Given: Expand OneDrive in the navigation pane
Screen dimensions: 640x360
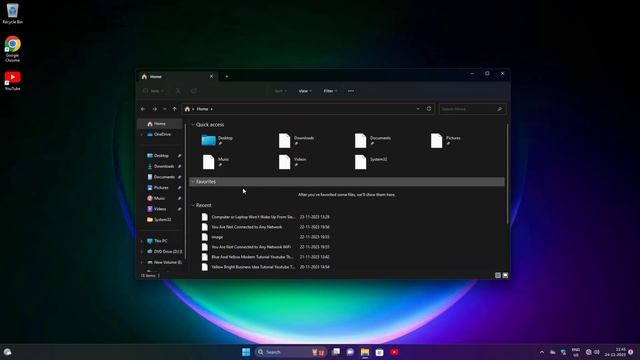Looking at the screenshot, I should click(x=142, y=134).
